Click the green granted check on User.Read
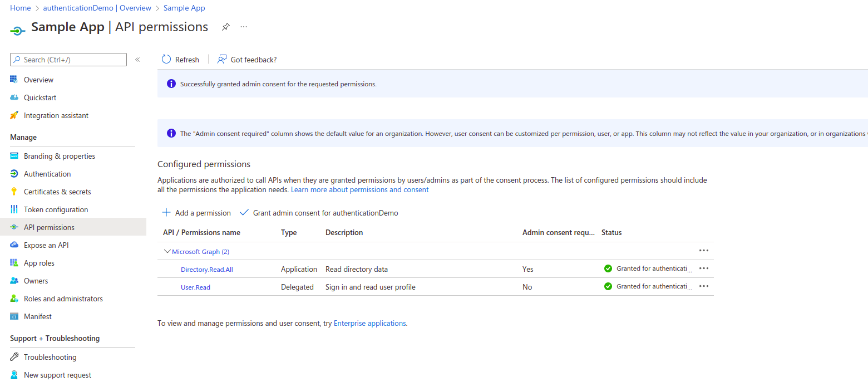Viewport: 868px width, 386px height. click(608, 286)
